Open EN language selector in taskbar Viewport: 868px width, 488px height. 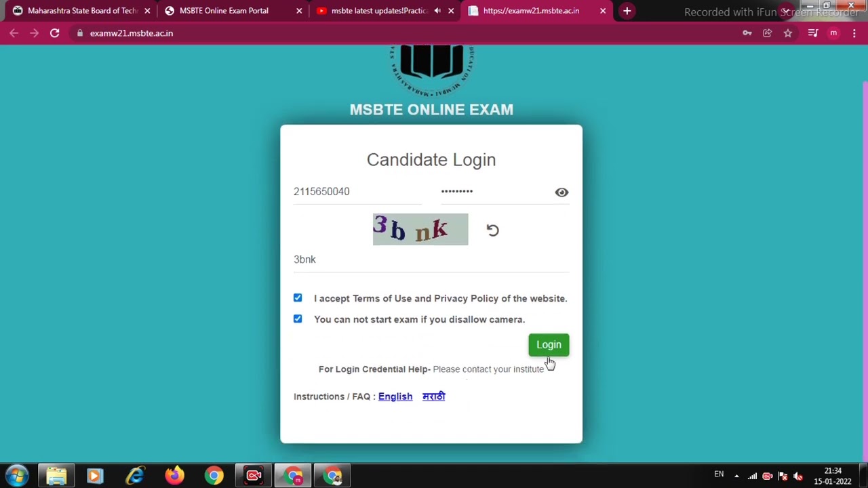719,474
